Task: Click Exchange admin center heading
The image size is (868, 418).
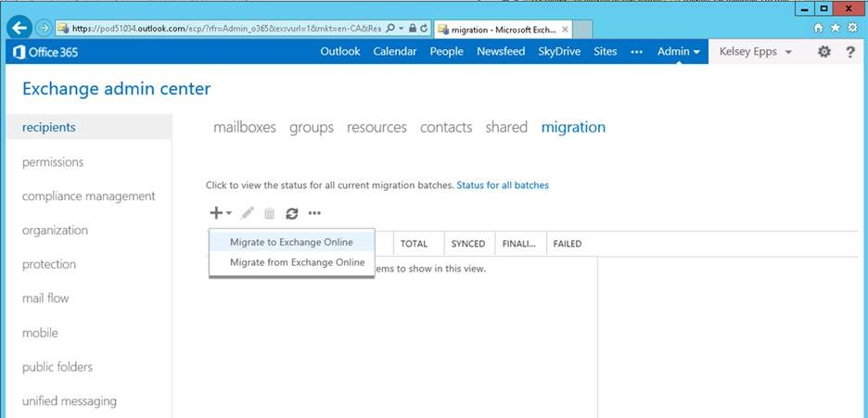Action: (116, 88)
